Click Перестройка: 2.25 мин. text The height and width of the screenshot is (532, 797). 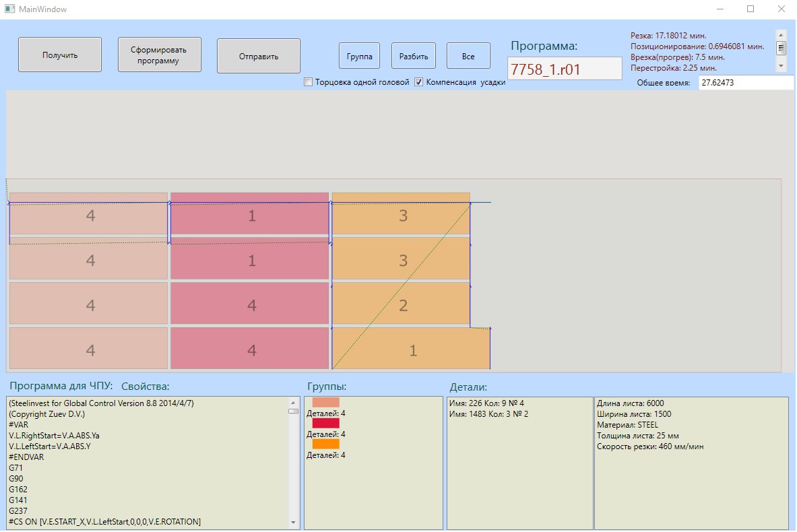click(674, 68)
